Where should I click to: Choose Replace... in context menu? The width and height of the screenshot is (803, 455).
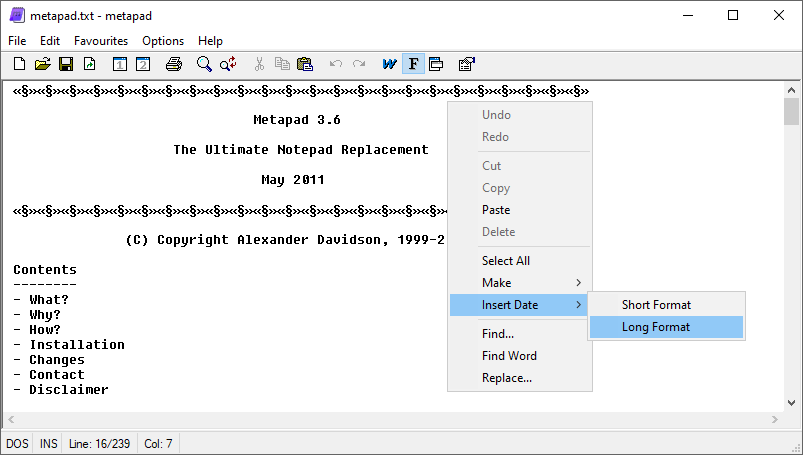click(520, 378)
